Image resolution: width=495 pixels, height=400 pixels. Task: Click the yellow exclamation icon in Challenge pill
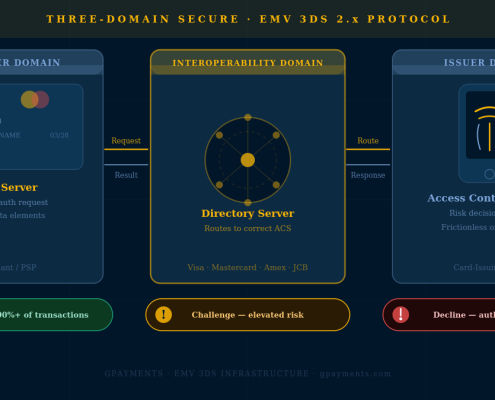pos(164,314)
